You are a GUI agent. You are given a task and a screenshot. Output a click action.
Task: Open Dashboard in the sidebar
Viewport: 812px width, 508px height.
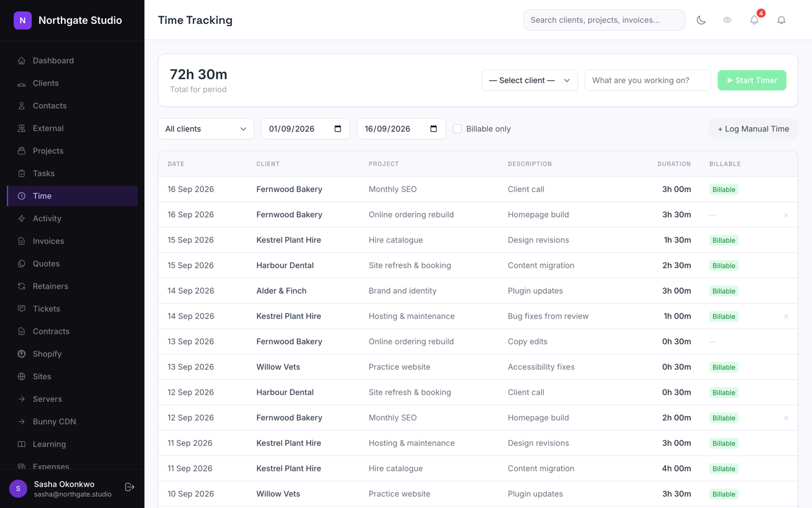pyautogui.click(x=72, y=60)
